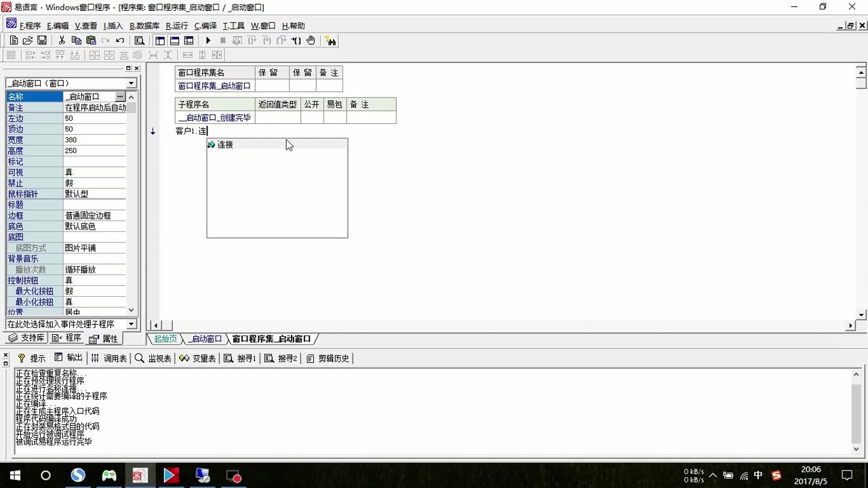Click the pin button on properties panel
The image size is (868, 488).
(x=128, y=68)
